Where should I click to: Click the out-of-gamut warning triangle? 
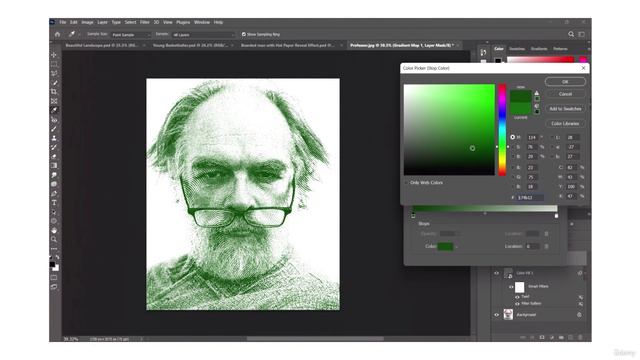point(537,93)
